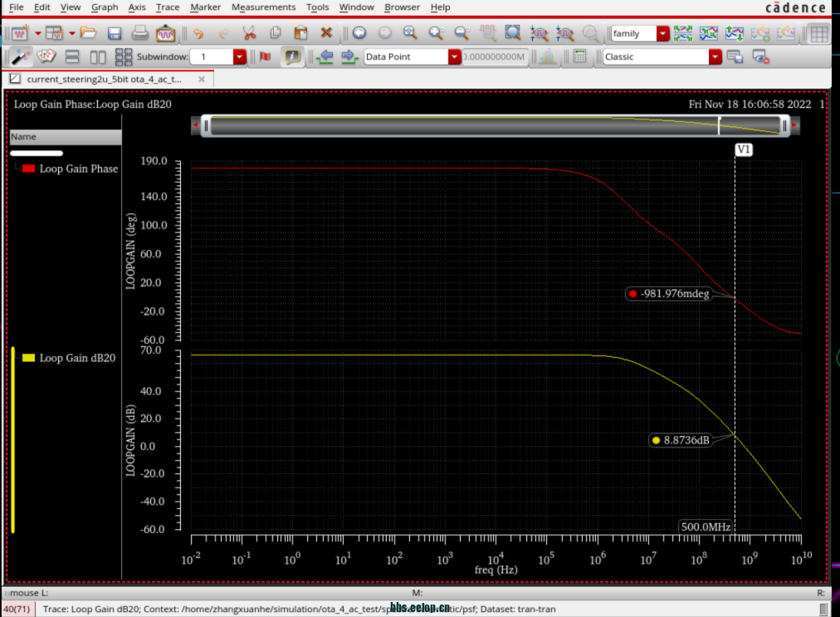840x617 pixels.
Task: Click the move marker right arrow icon
Action: (x=349, y=56)
